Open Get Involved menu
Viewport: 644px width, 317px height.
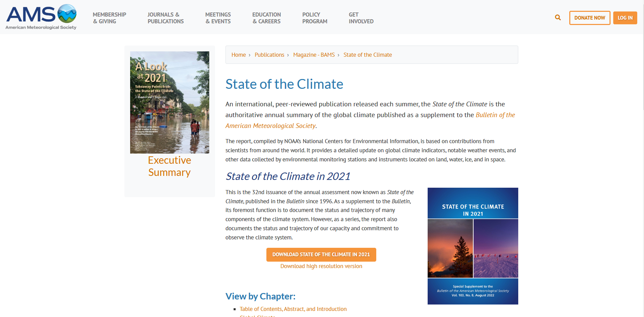361,18
